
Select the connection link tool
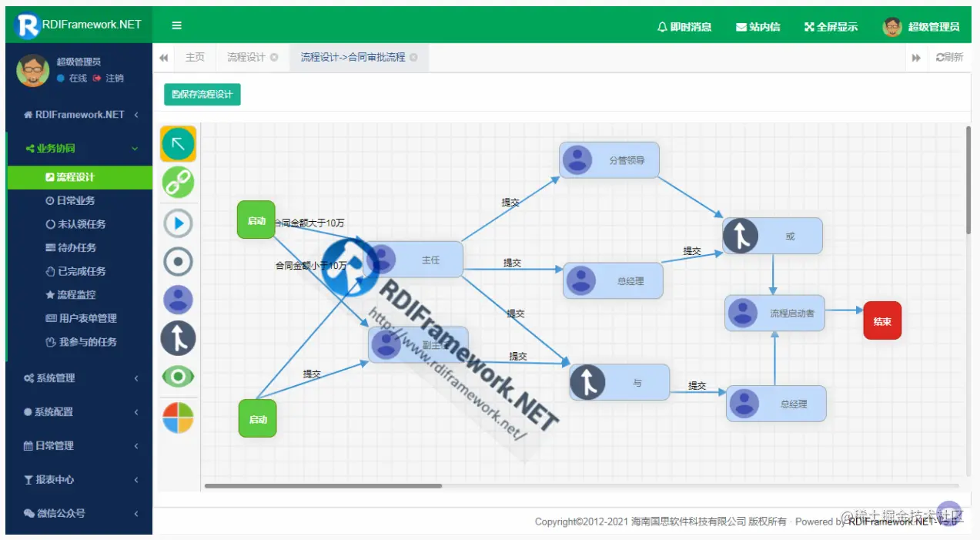pyautogui.click(x=178, y=183)
